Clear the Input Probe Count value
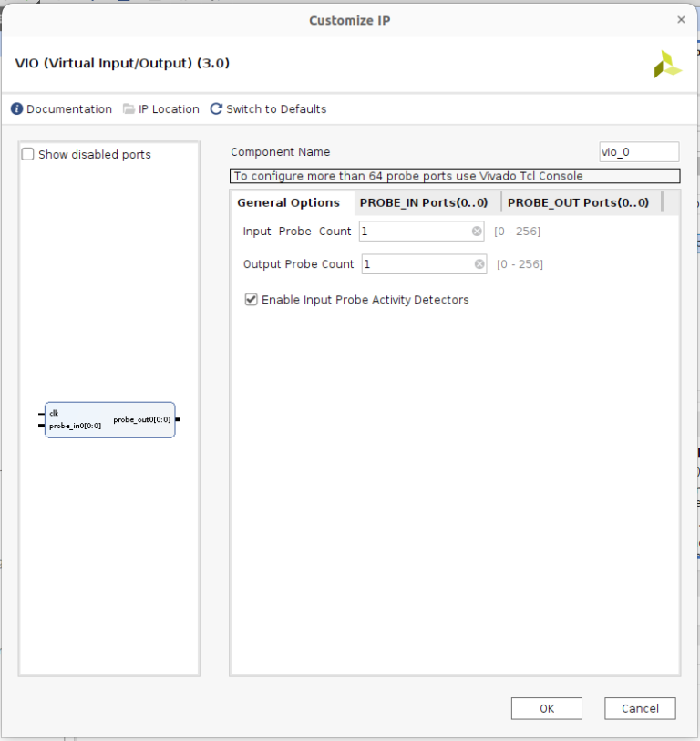The height and width of the screenshot is (741, 700). pyautogui.click(x=477, y=232)
